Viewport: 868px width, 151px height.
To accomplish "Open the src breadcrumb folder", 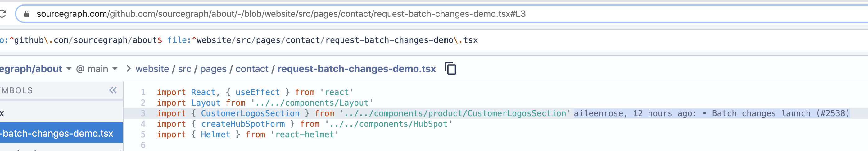I will click(184, 69).
